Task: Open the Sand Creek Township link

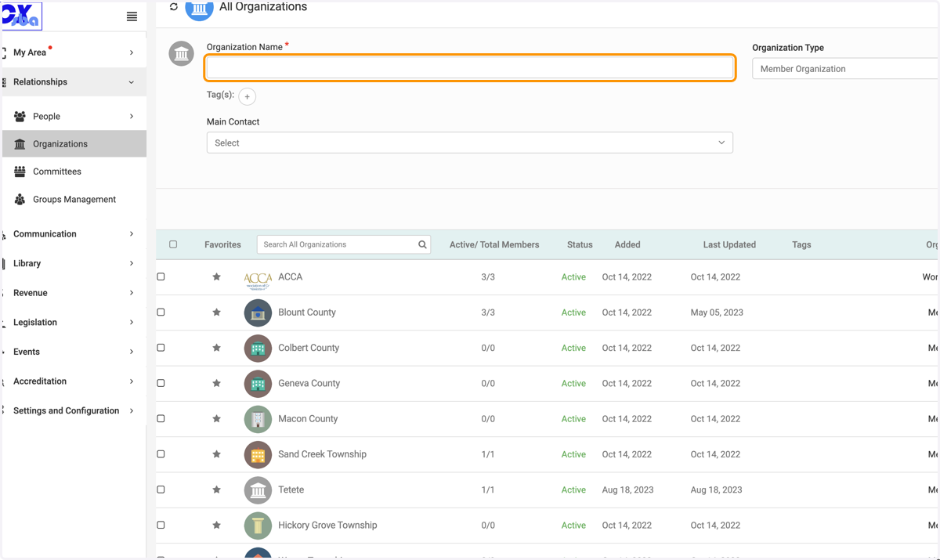Action: pyautogui.click(x=322, y=454)
